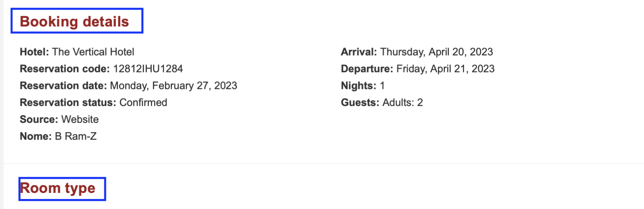Click the Arrival: label

click(359, 52)
